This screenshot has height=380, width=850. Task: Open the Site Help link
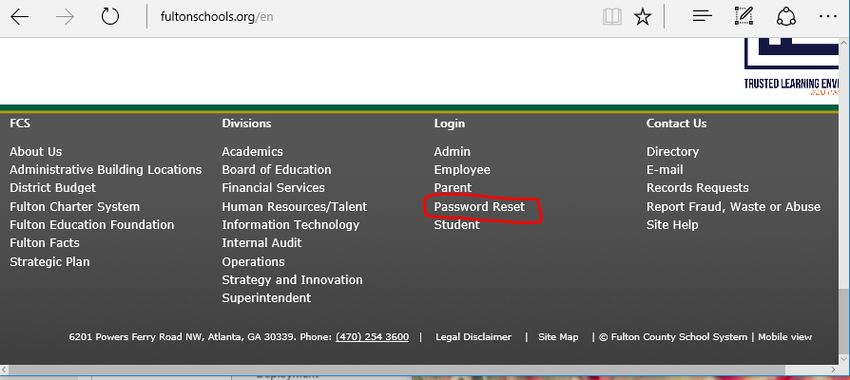[x=672, y=224]
